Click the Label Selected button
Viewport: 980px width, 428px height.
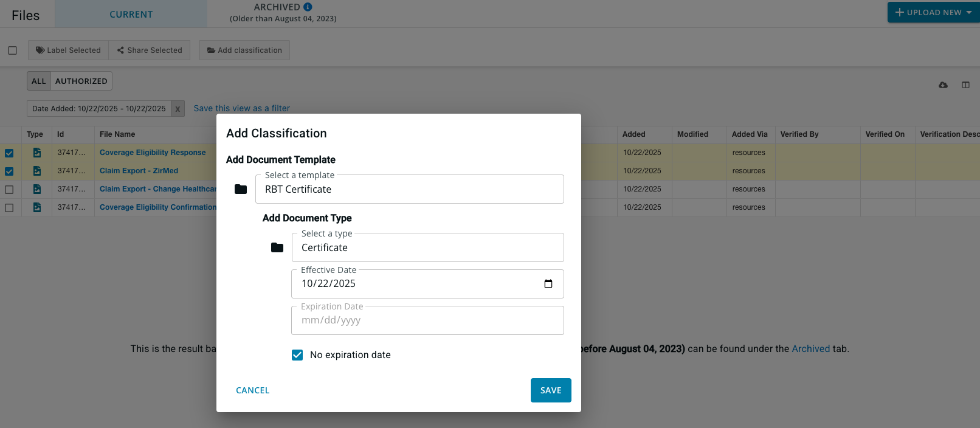point(68,50)
